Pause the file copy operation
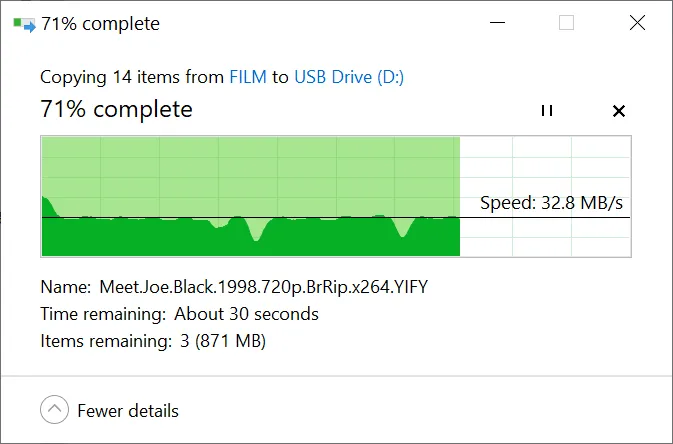The width and height of the screenshot is (673, 444). [x=546, y=111]
